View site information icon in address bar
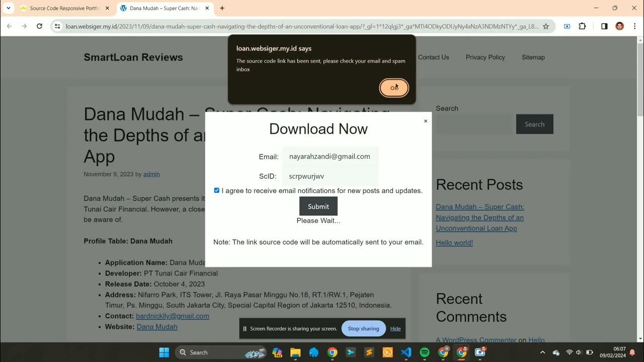This screenshot has width=644, height=362. click(57, 26)
